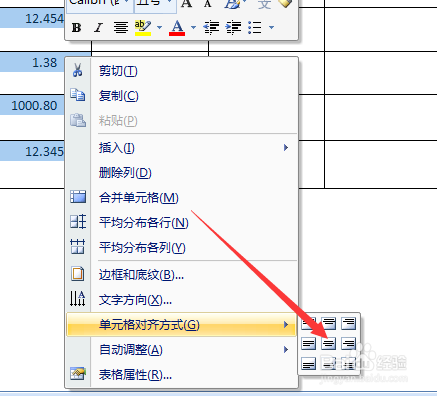This screenshot has height=396, width=437.
Task: Align cell center right
Action: (x=349, y=343)
